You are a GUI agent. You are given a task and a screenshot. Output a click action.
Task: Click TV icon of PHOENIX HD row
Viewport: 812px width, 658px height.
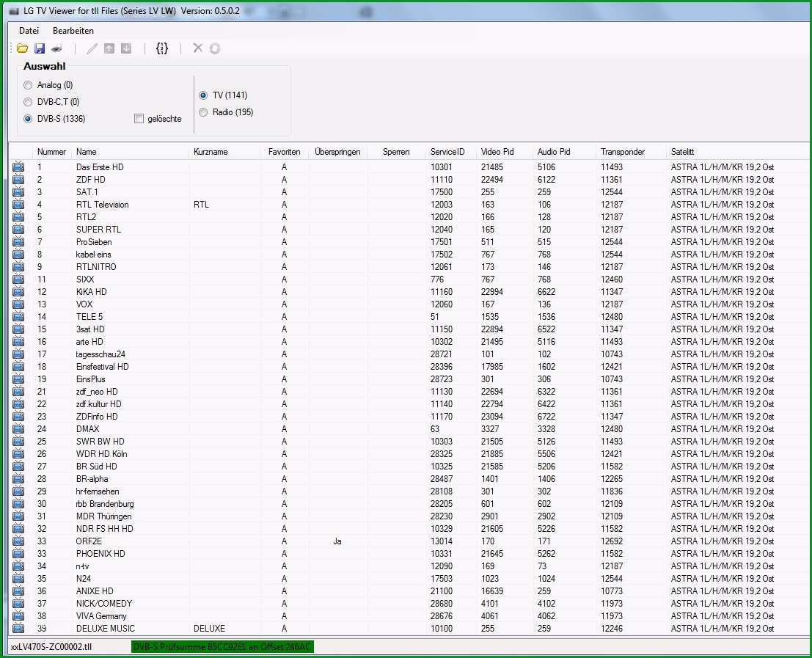point(18,553)
